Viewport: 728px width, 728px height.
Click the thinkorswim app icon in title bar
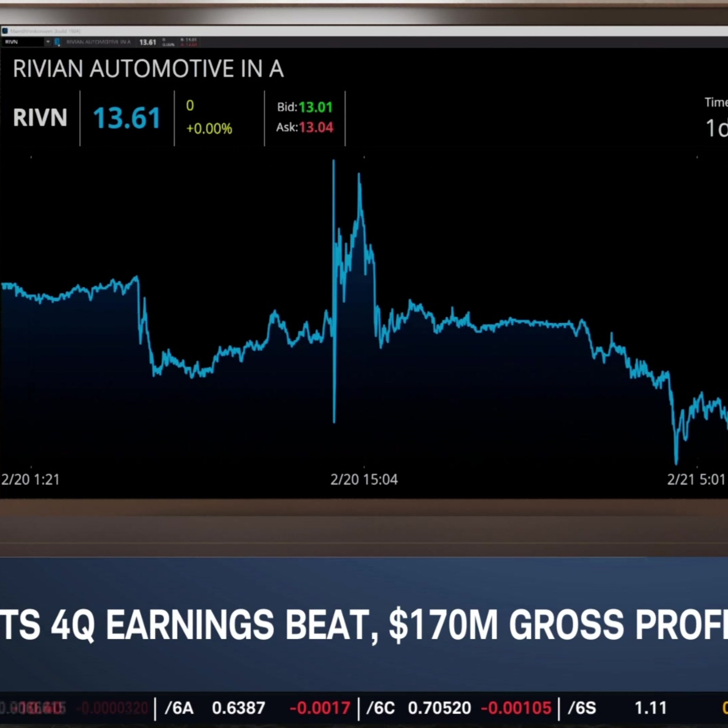[5, 31]
